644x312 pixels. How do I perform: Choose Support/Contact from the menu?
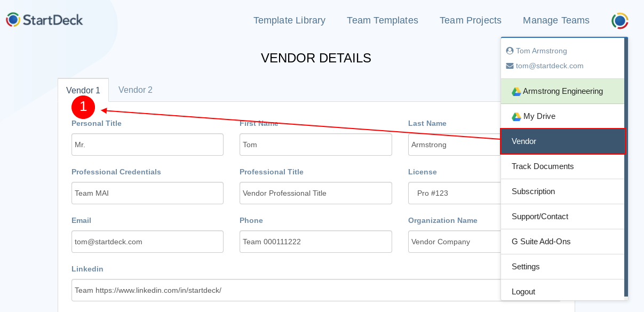(x=562, y=217)
